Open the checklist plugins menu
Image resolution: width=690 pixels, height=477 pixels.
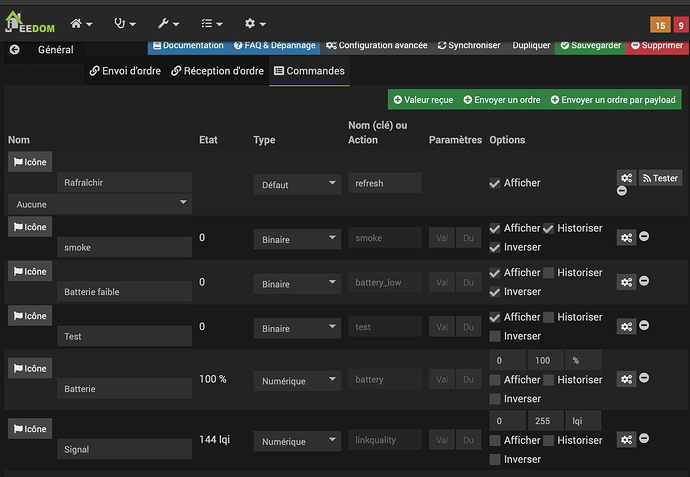click(212, 23)
